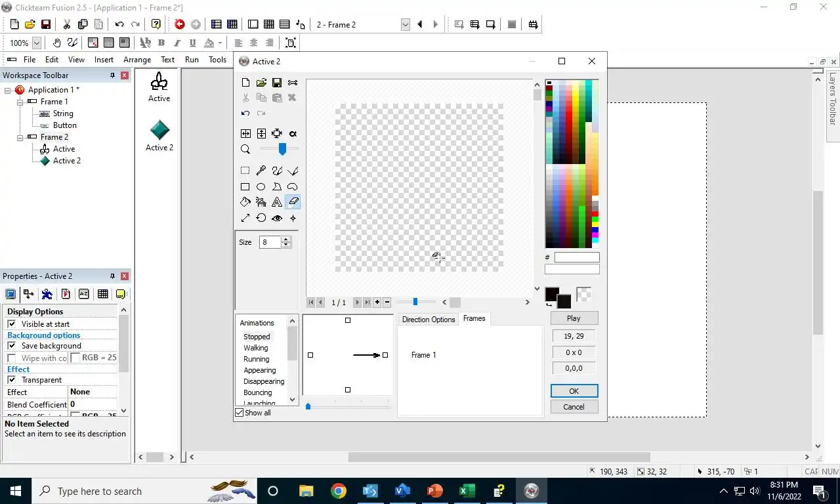Flip the image horizontally in picture editor
This screenshot has height=504, width=840.
(245, 133)
